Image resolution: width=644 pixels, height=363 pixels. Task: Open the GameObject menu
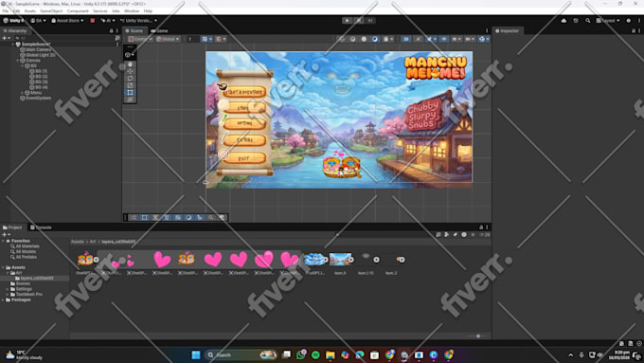(x=51, y=11)
